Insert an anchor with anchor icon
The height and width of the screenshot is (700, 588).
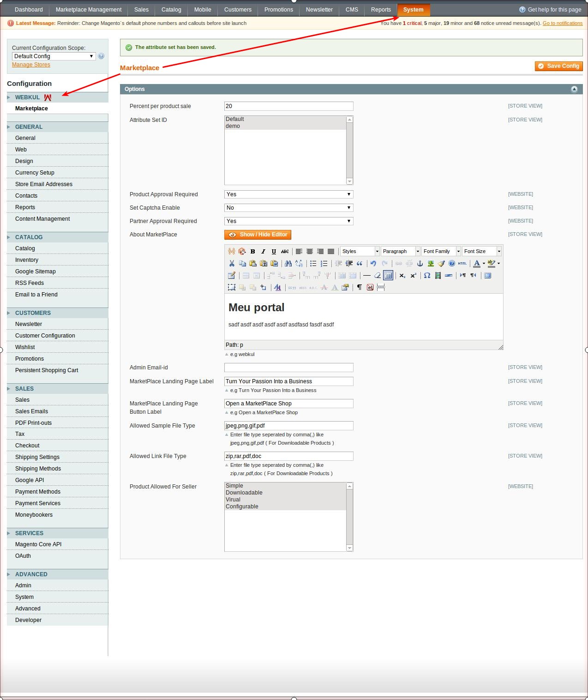(x=420, y=263)
